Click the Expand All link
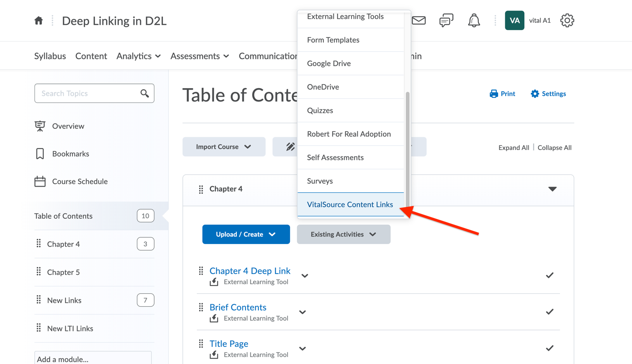 pyautogui.click(x=514, y=147)
